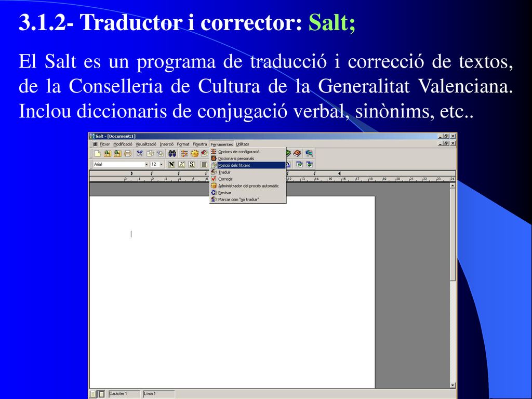Viewport: 532px width, 399px height.
Task: Open the Utilitats menu
Action: (x=242, y=144)
